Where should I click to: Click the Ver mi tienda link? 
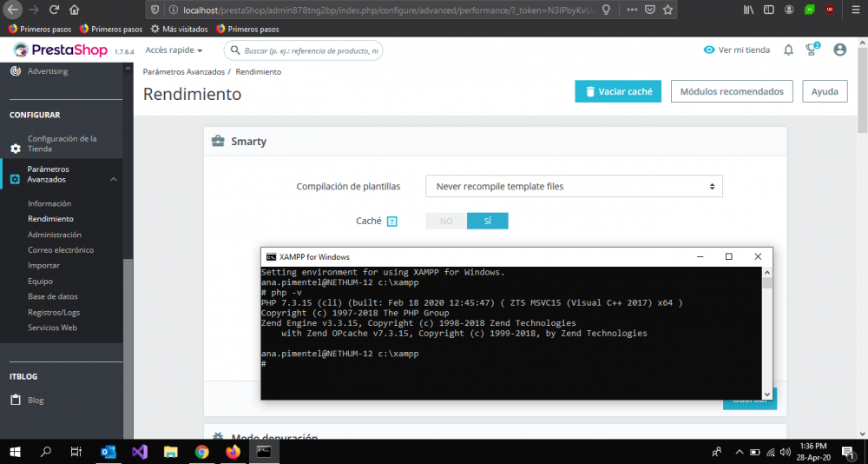coord(736,50)
